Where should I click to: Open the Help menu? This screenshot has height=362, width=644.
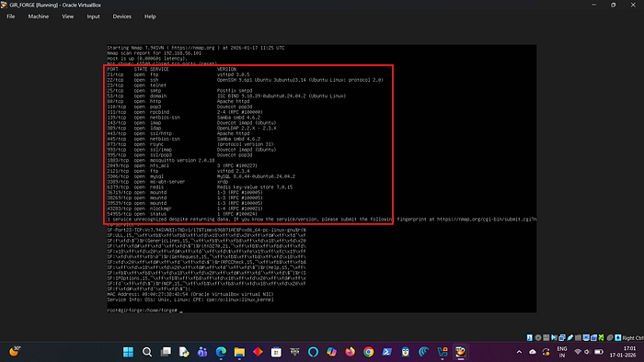pyautogui.click(x=150, y=17)
